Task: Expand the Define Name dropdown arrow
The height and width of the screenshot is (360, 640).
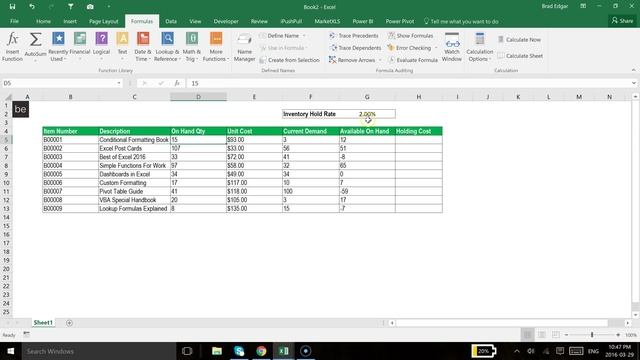Action: click(304, 36)
